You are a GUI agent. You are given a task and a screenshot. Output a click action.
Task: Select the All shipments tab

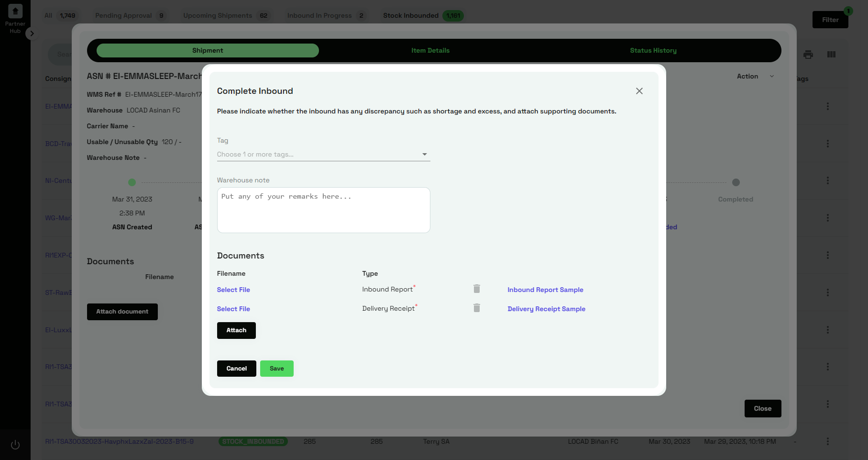60,15
